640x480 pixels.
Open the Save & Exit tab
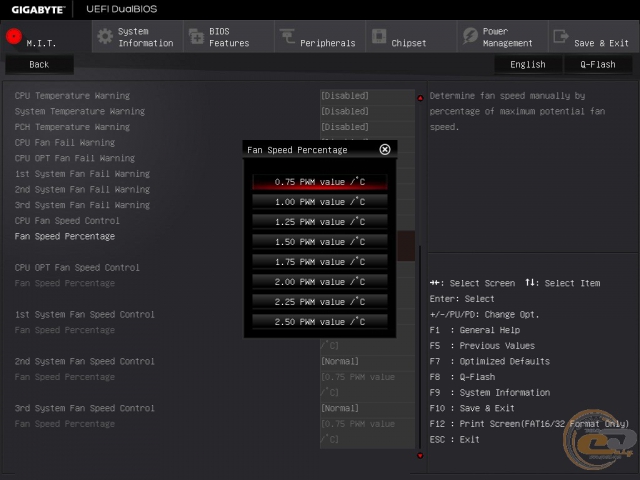tap(594, 37)
